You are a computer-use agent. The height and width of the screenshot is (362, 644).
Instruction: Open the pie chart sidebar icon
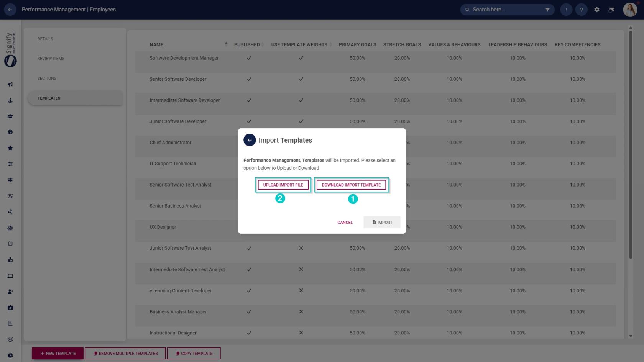click(x=10, y=355)
